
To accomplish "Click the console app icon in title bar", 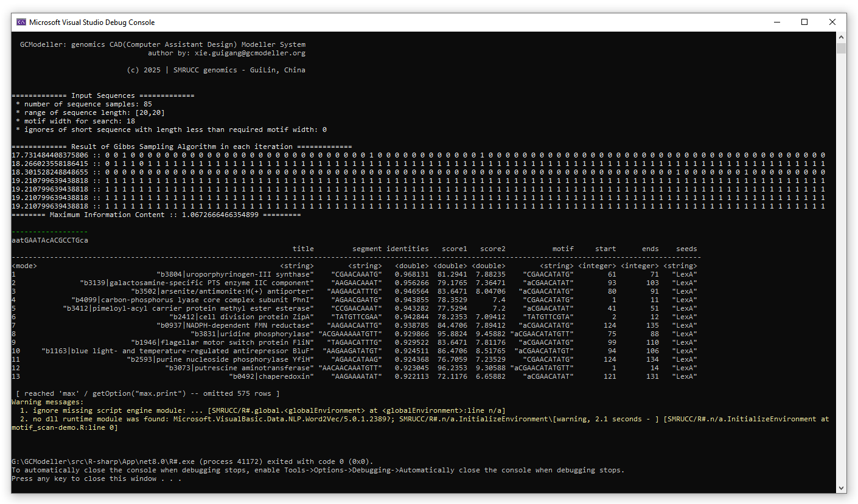I will [x=21, y=22].
